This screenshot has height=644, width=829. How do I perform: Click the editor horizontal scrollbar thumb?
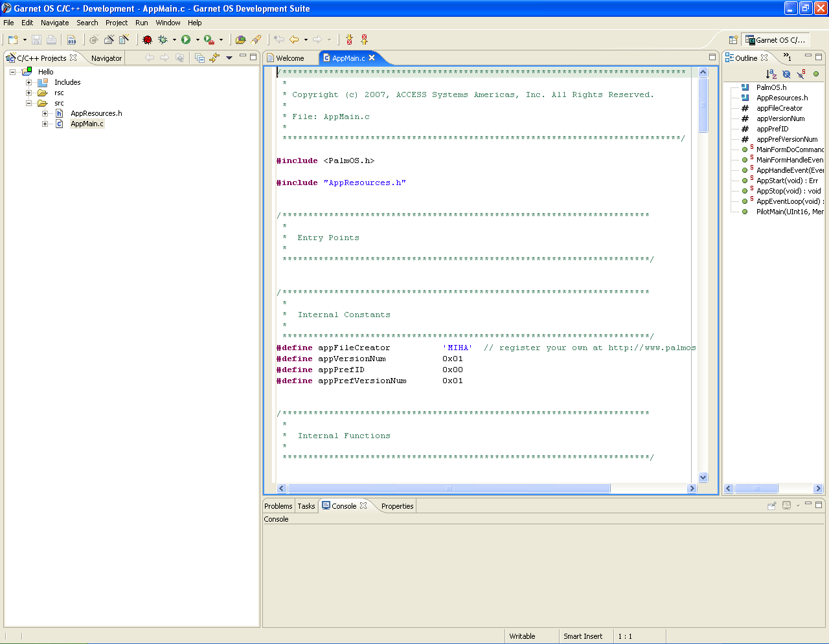pyautogui.click(x=449, y=489)
